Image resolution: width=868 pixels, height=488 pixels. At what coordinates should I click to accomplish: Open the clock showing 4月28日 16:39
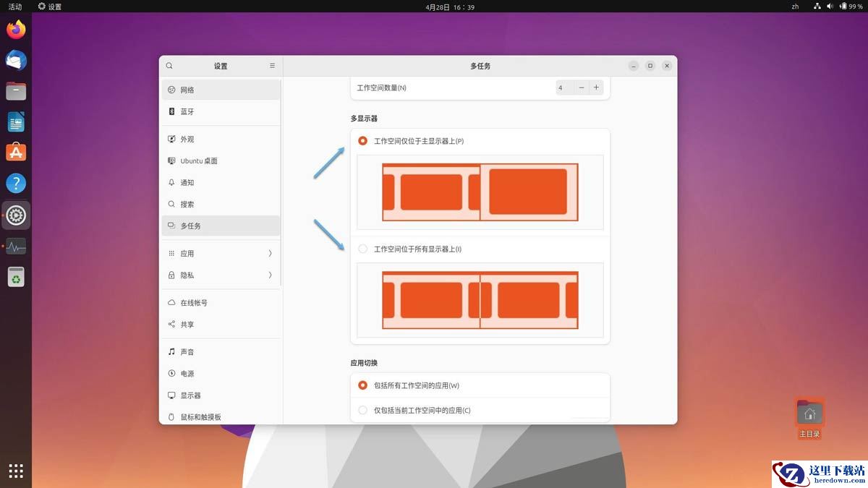[x=450, y=7]
